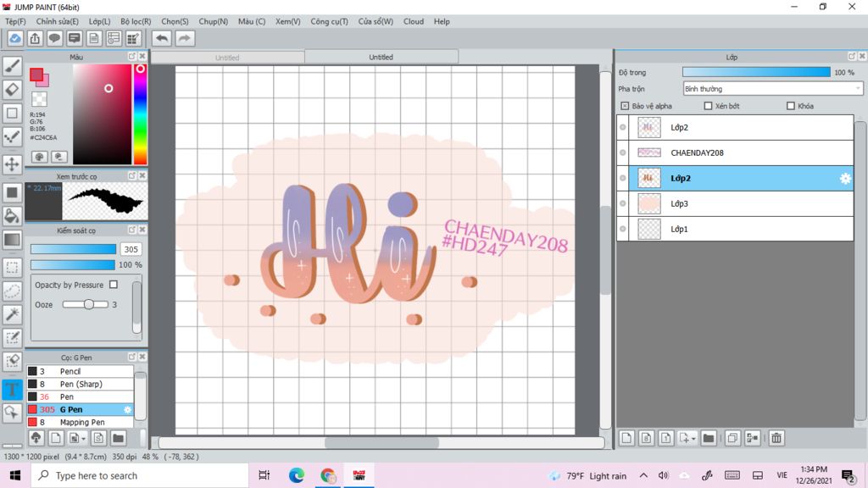Open the Chỉnh sửa(E) menu
This screenshot has height=488, width=868.
(58, 21)
